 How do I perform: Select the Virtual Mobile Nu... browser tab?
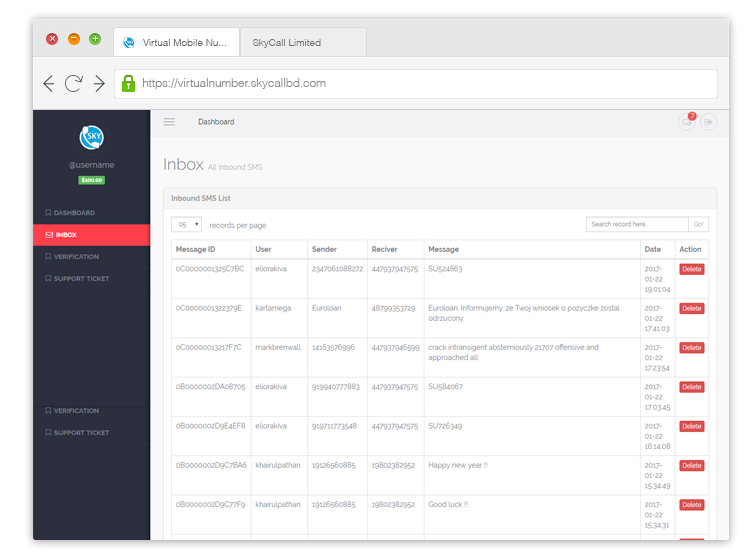[x=177, y=43]
